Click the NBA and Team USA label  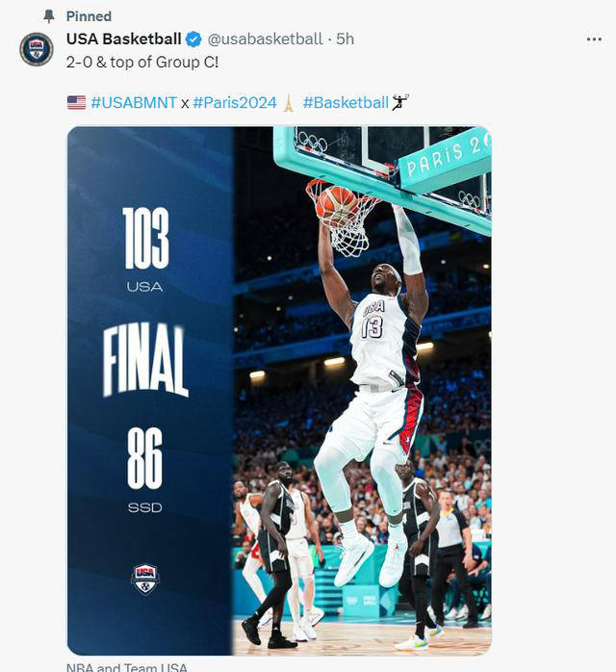(127, 667)
